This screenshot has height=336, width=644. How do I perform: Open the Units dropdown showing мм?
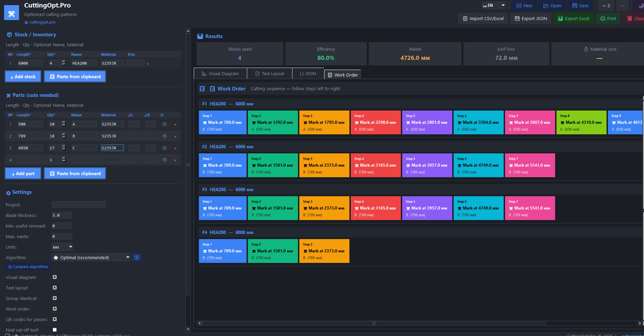point(62,247)
